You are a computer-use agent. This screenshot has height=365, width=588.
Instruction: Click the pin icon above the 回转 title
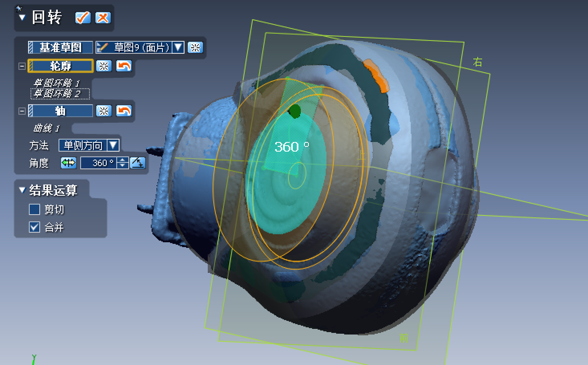[x=18, y=8]
